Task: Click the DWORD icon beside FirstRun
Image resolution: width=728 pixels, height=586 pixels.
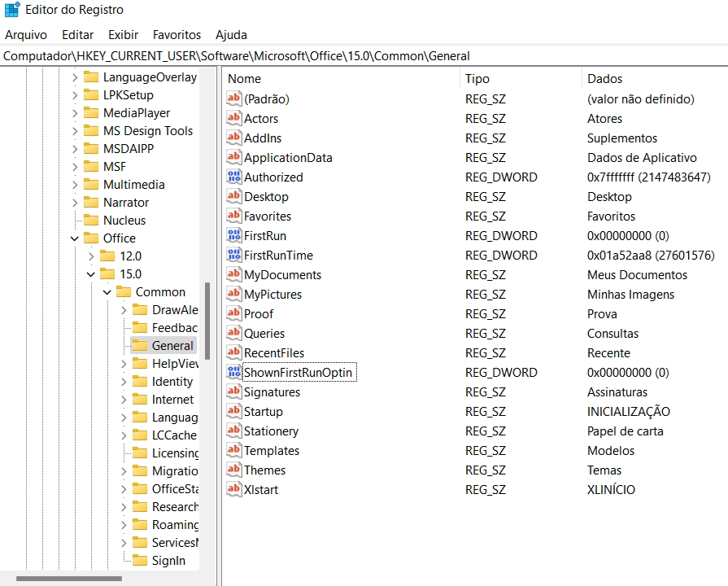Action: (x=234, y=235)
